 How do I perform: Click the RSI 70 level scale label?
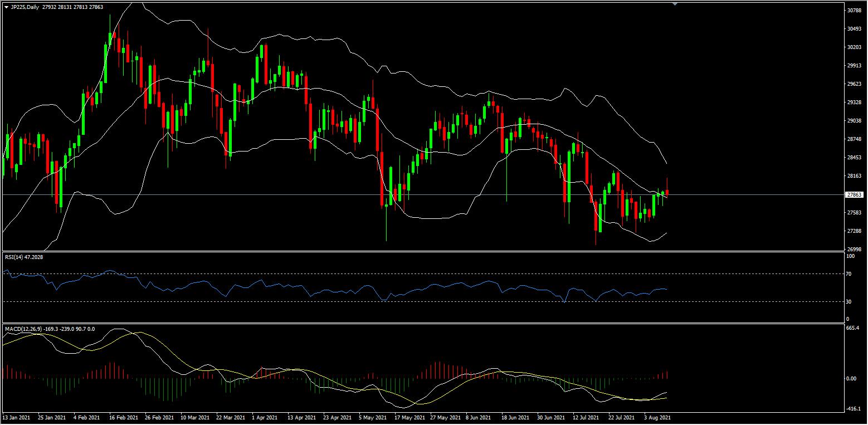[849, 274]
